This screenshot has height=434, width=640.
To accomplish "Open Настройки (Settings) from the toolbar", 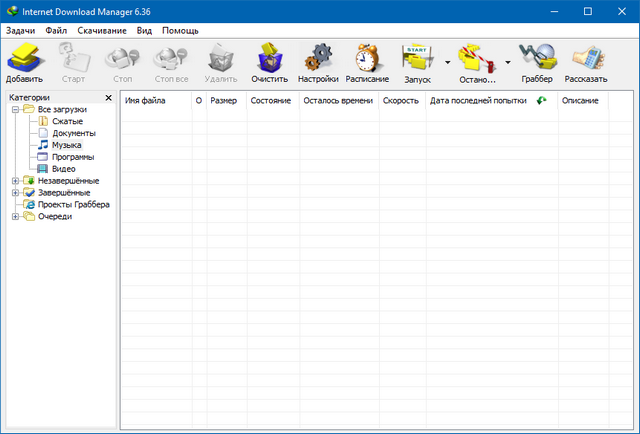I will tap(318, 62).
